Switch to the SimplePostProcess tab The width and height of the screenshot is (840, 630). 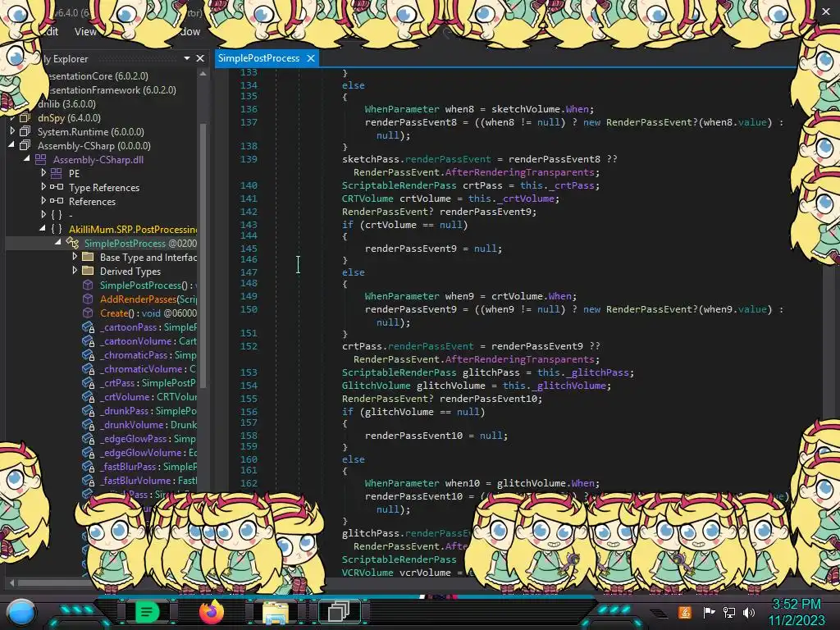258,58
